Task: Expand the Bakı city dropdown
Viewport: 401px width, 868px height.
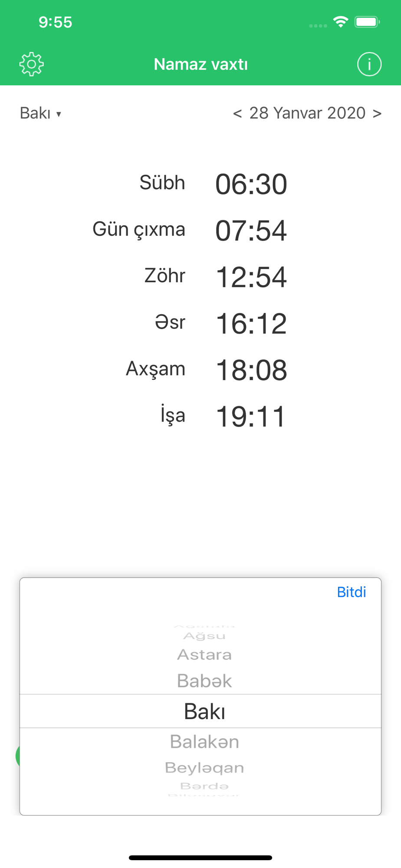Action: pyautogui.click(x=40, y=113)
